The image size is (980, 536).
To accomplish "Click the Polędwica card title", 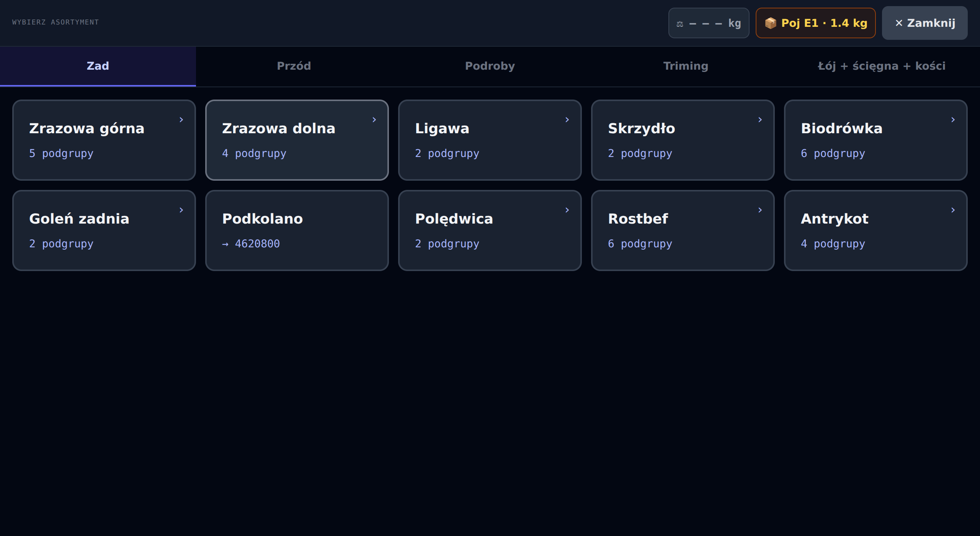I will click(454, 219).
